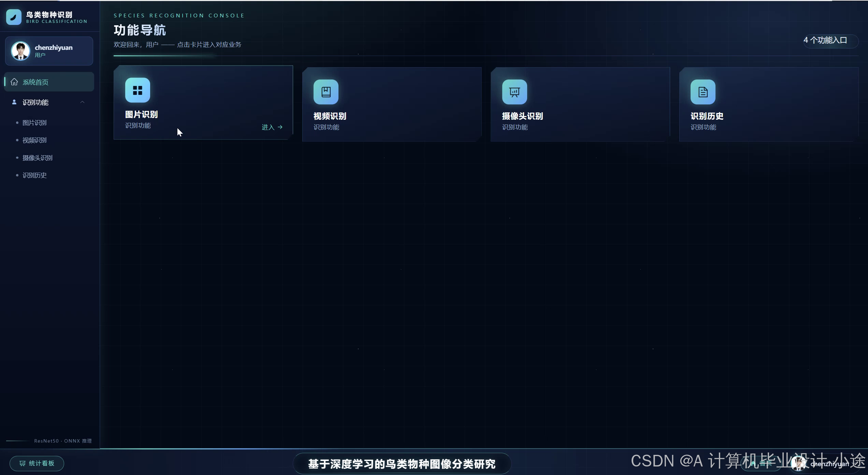
Task: Collapse the 识别功能 menu chevron
Action: tap(82, 102)
